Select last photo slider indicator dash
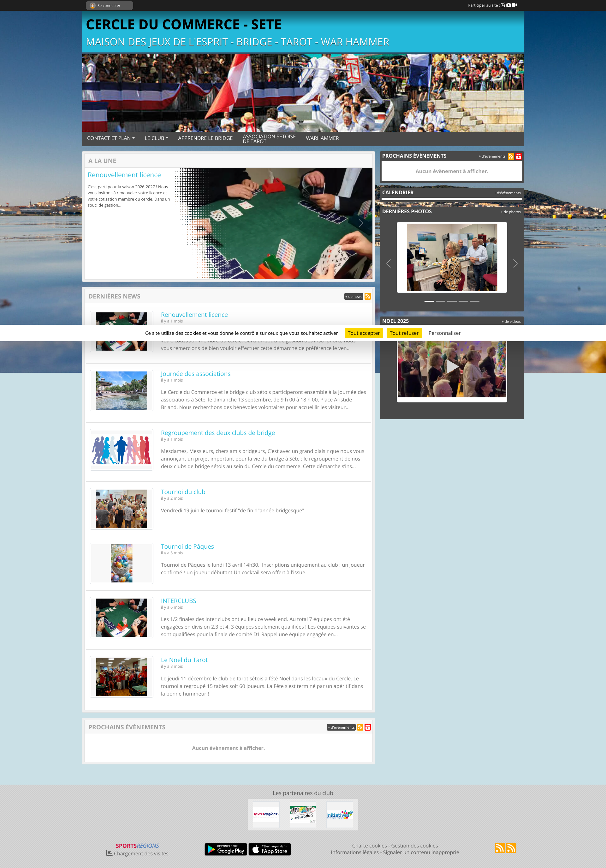Screen dimensions: 606x868 (474, 301)
